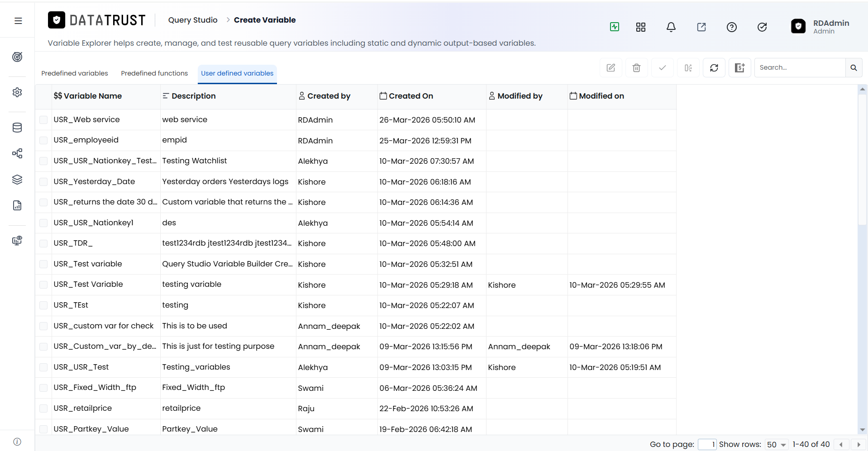Click the info icon in the sidebar bottom
Screen dimensions: 868x451
(17, 442)
